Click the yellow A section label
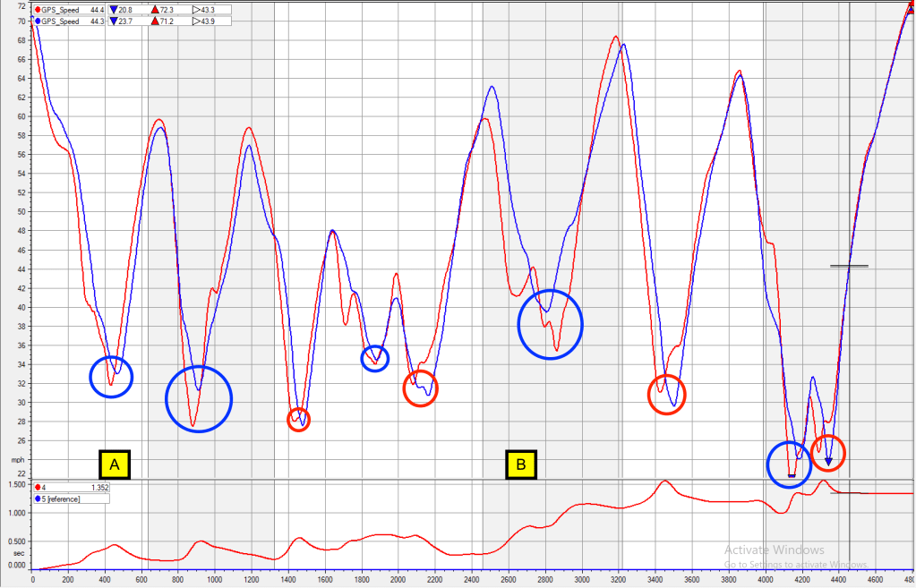Screen dimensions: 916x588 pyautogui.click(x=115, y=464)
